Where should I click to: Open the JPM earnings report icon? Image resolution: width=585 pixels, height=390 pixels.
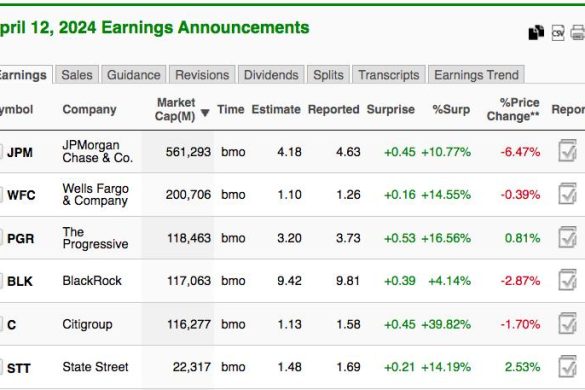coord(567,150)
